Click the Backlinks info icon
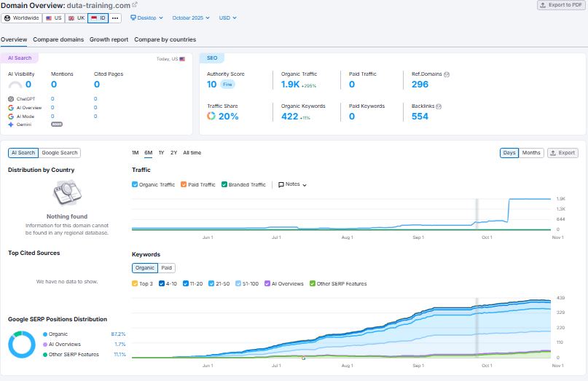The height and width of the screenshot is (381, 588). point(439,106)
